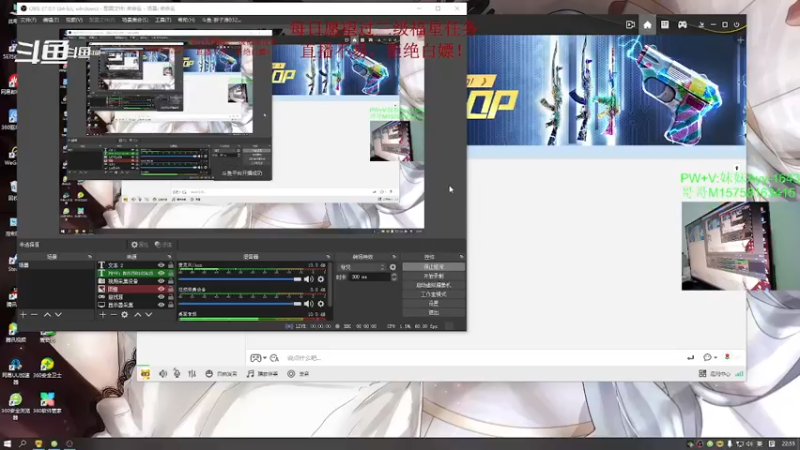
Task: Click the microphone icon in streaming app toolbar
Action: [x=177, y=374]
